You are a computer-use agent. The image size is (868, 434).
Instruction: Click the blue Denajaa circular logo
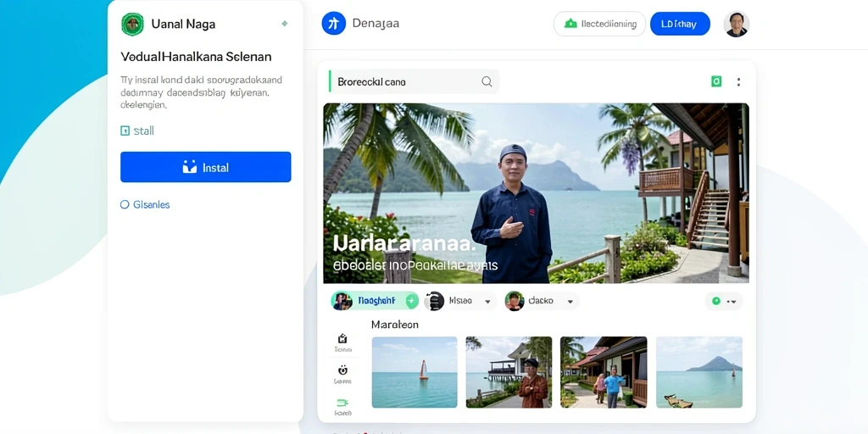pos(334,23)
